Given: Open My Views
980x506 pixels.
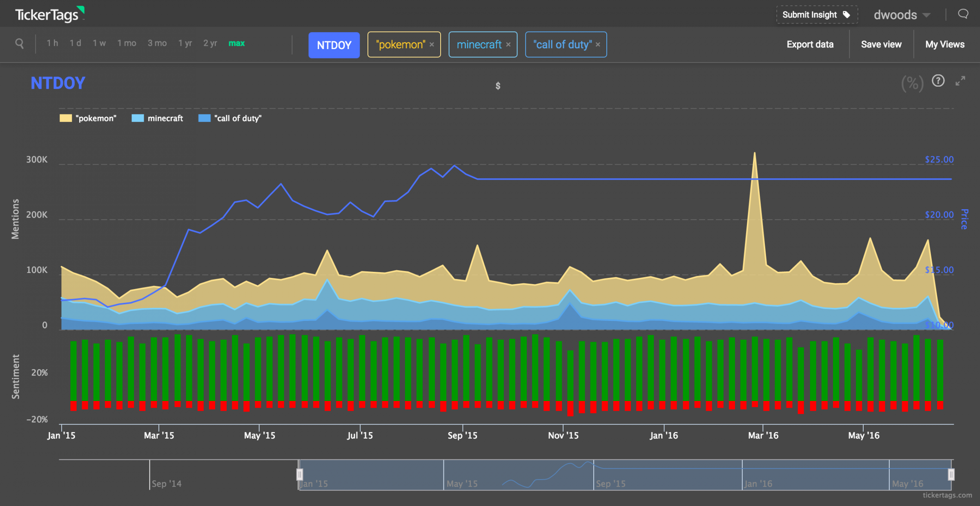Looking at the screenshot, I should coord(945,45).
